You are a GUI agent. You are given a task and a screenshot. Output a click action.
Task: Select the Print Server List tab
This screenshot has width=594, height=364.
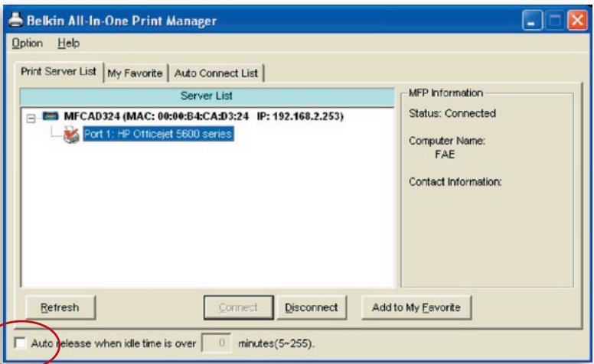pyautogui.click(x=58, y=71)
